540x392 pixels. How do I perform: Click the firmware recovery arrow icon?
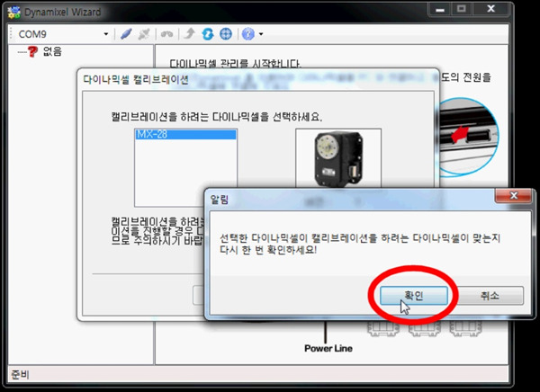click(x=190, y=34)
